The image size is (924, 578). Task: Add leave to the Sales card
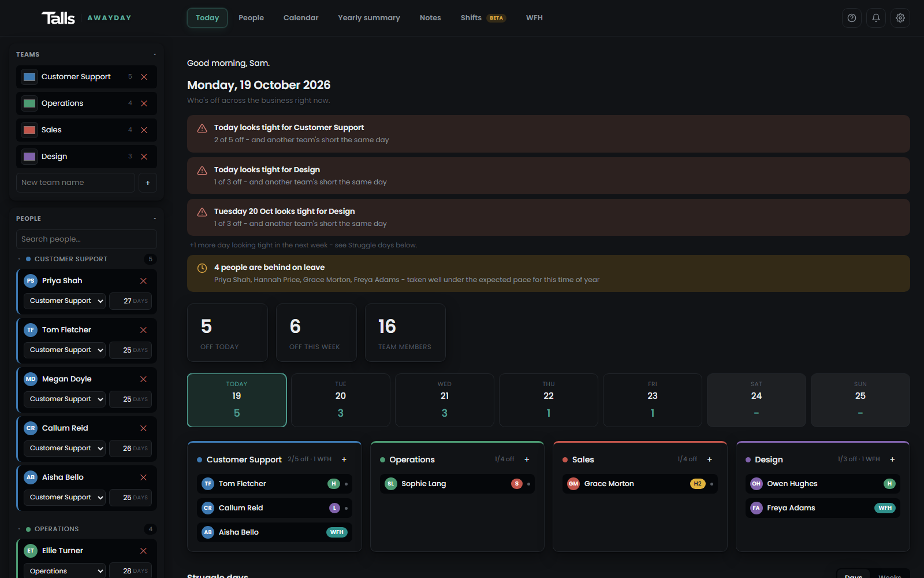point(710,460)
